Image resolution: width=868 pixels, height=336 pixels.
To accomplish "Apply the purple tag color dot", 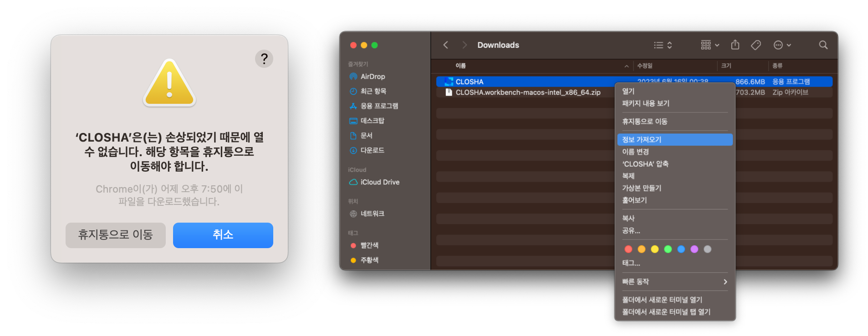I will (694, 249).
